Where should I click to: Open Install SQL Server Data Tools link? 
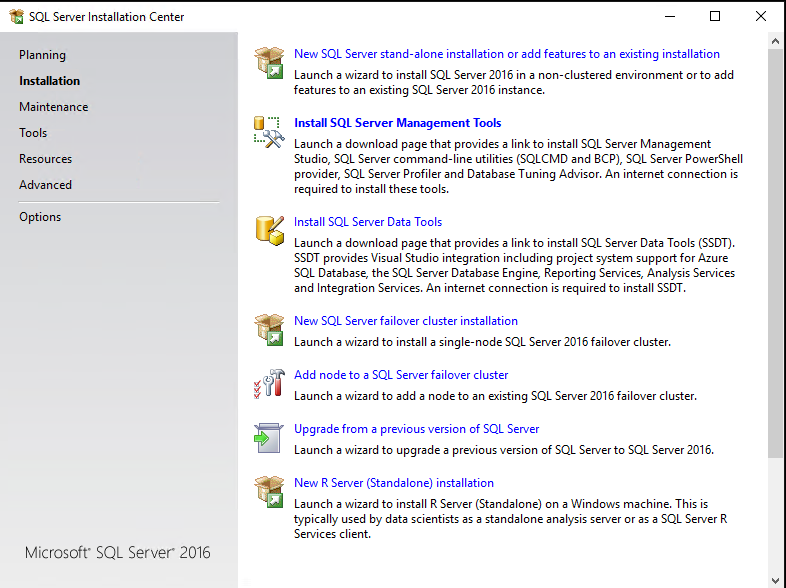[368, 222]
